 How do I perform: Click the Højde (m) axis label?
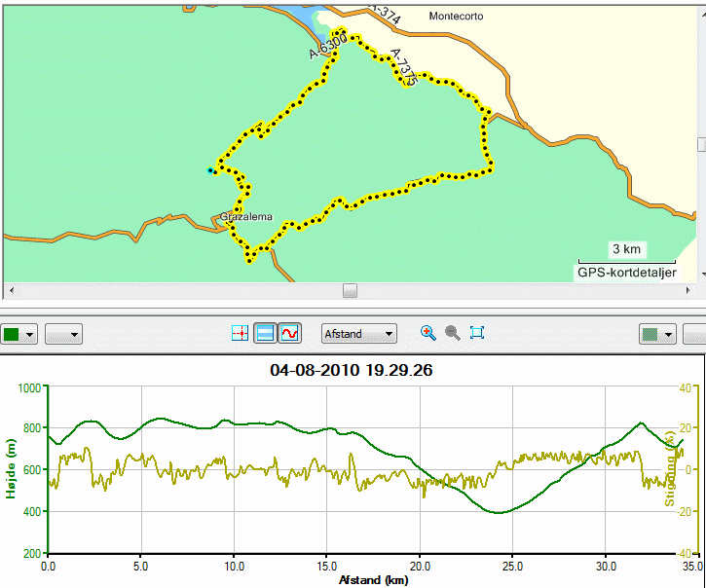click(11, 468)
